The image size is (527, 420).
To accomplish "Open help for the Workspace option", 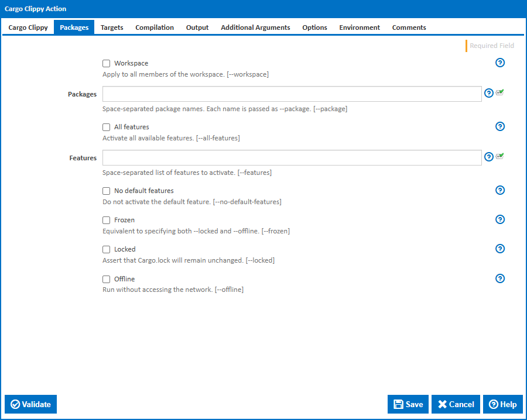I will [x=500, y=63].
